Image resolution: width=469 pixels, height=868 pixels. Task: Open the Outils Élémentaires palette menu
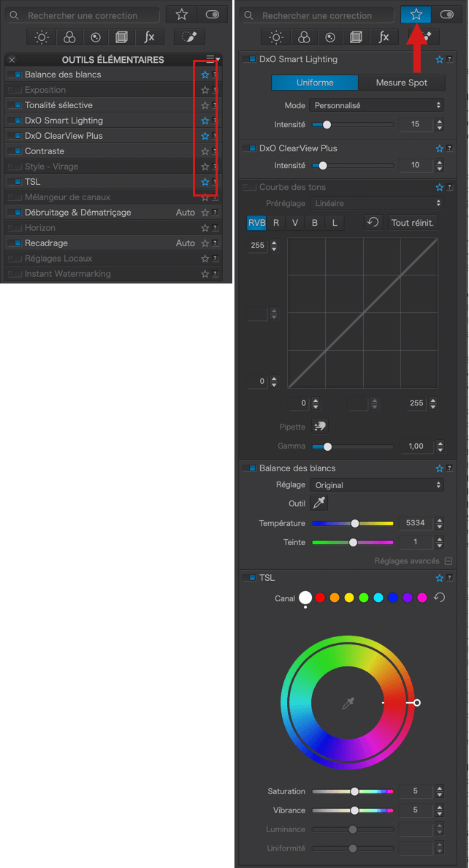coord(213,58)
